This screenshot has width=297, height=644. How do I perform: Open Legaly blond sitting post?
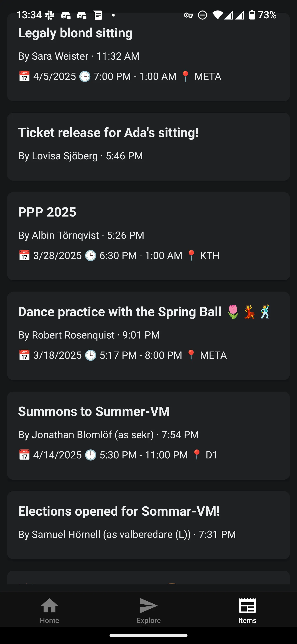[x=75, y=33]
